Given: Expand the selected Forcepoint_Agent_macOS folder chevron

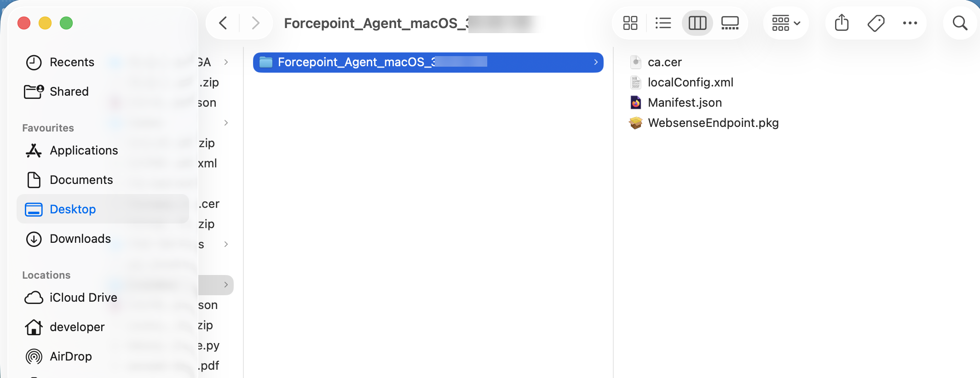Looking at the screenshot, I should 596,62.
